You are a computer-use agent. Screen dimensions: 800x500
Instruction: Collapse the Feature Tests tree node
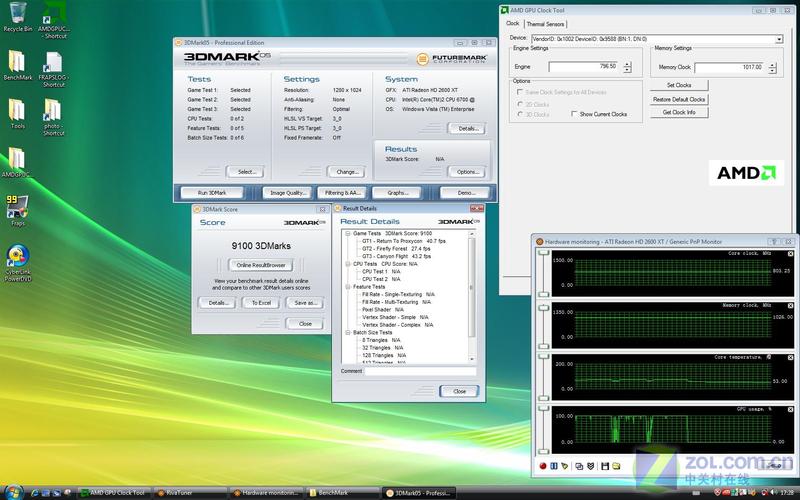click(348, 287)
